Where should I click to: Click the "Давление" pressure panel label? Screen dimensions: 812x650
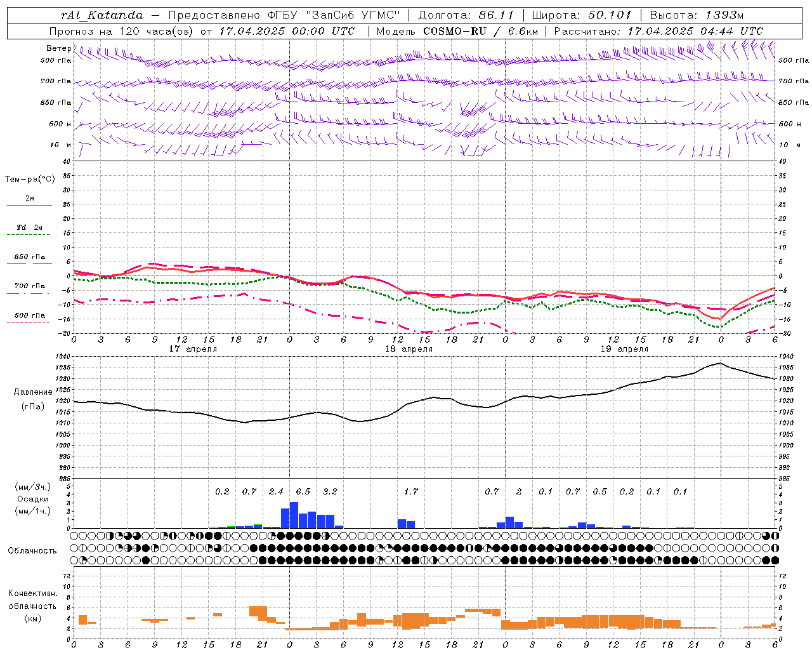coord(32,392)
